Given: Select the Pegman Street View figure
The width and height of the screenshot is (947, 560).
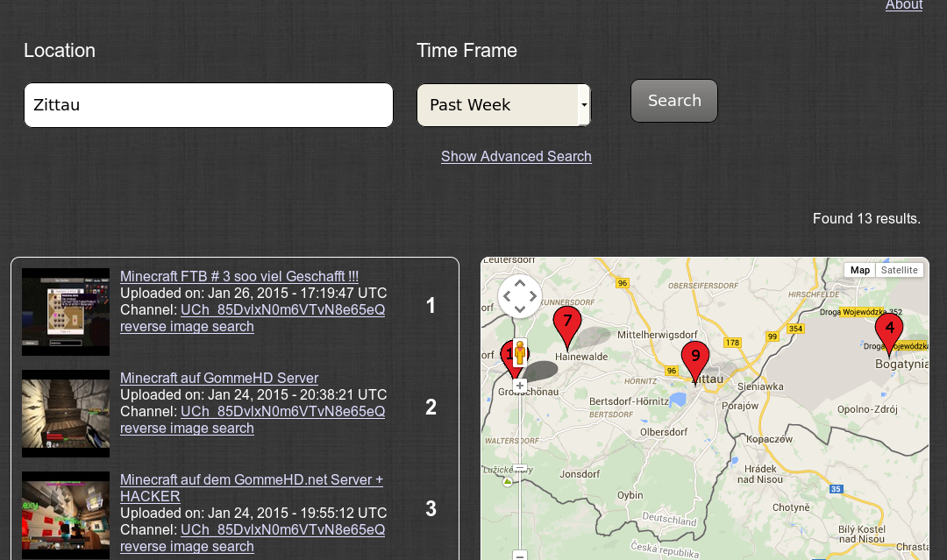Looking at the screenshot, I should 520,353.
